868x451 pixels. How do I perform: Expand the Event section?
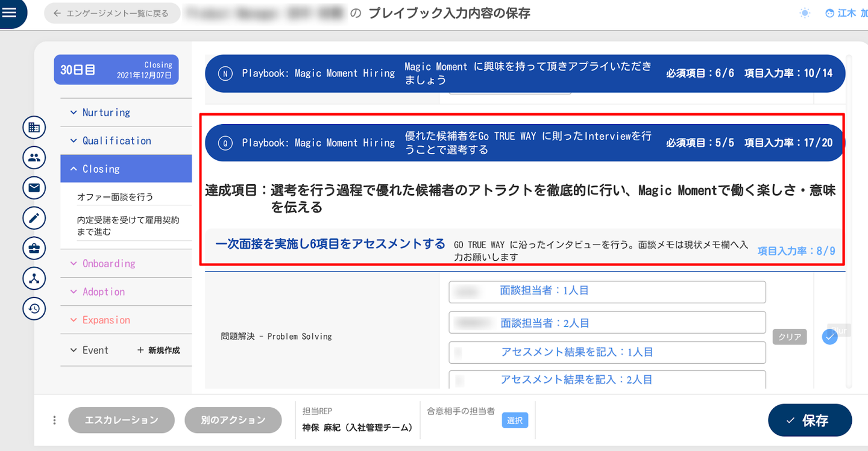click(89, 350)
